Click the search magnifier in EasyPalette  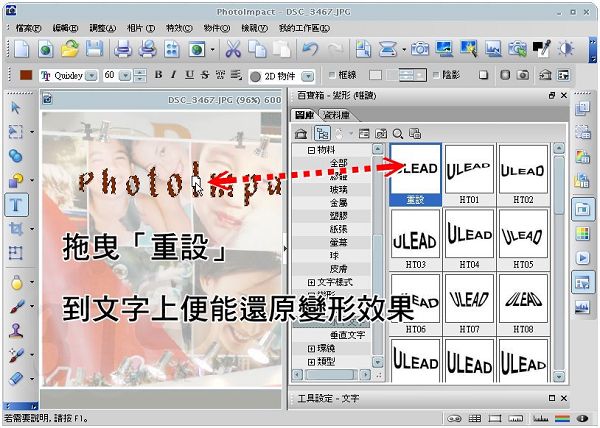coord(398,133)
